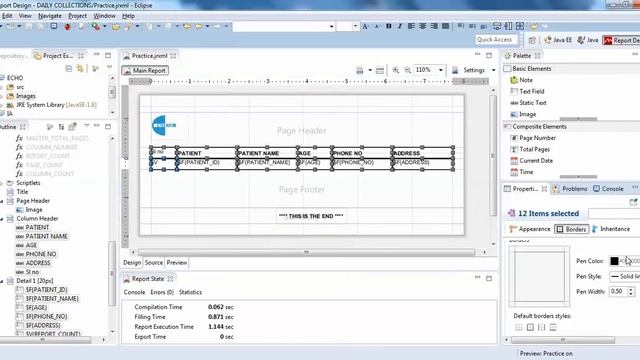The height and width of the screenshot is (360, 640).
Task: Open the Project menu
Action: click(x=78, y=16)
